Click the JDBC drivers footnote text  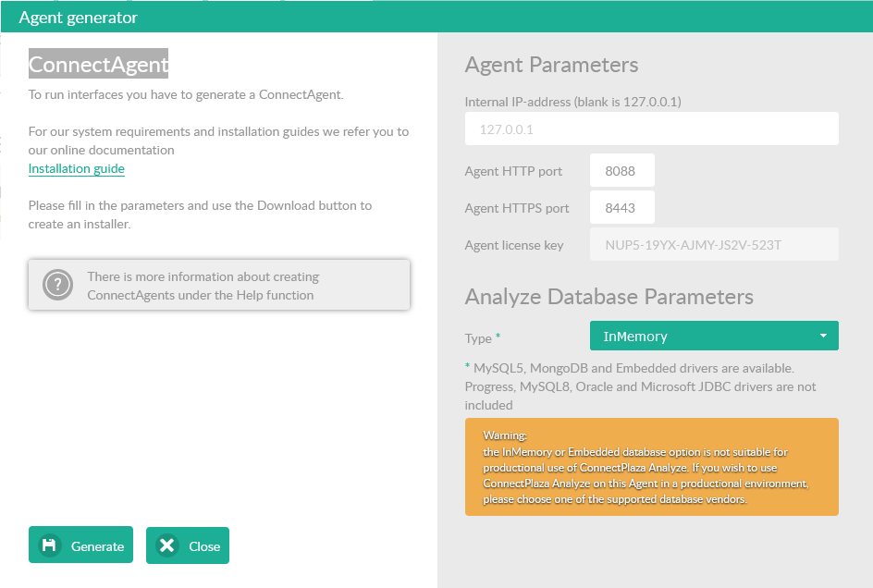coord(640,386)
